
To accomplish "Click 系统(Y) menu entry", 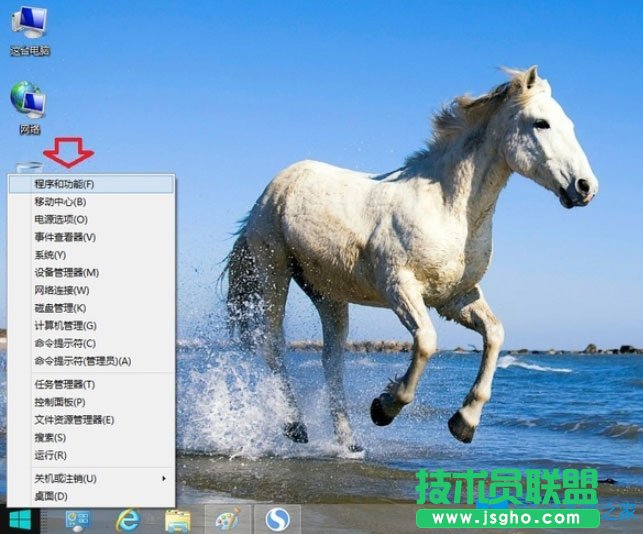I will point(91,255).
